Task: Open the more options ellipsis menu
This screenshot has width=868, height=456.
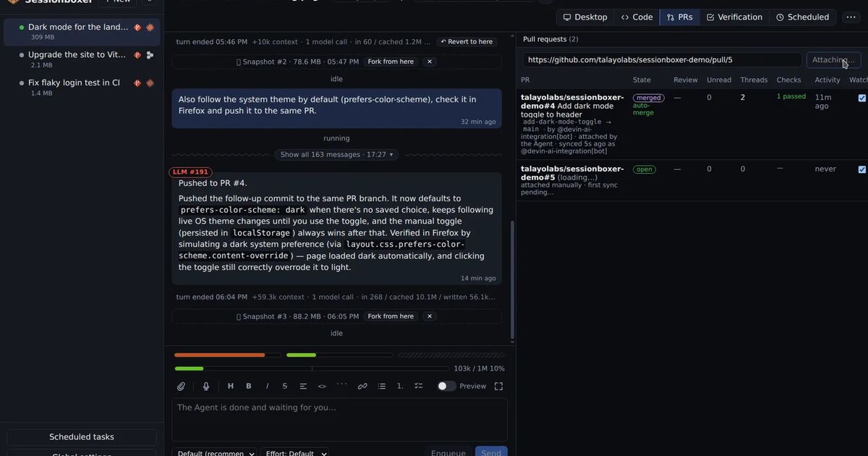Action: point(851,17)
